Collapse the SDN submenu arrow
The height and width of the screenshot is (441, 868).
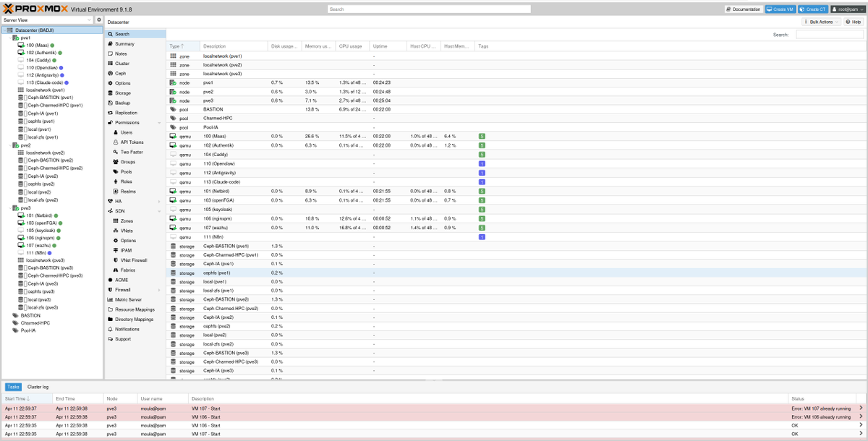(x=159, y=211)
